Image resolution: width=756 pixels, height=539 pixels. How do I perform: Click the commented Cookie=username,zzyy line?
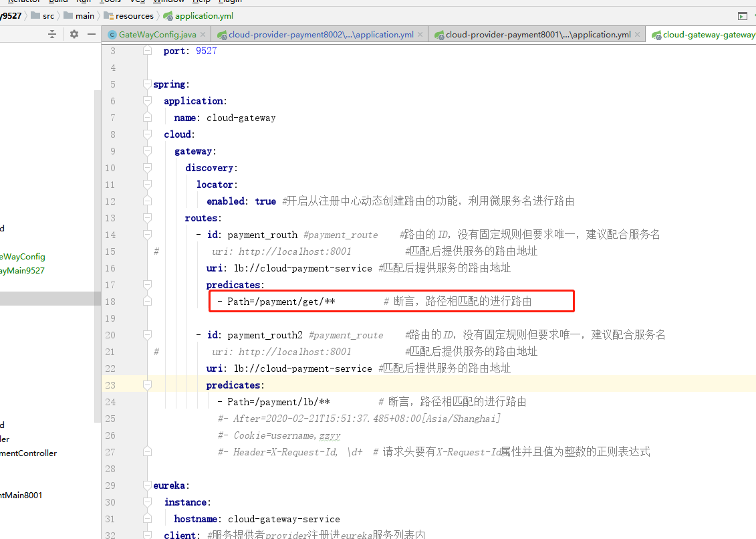279,435
